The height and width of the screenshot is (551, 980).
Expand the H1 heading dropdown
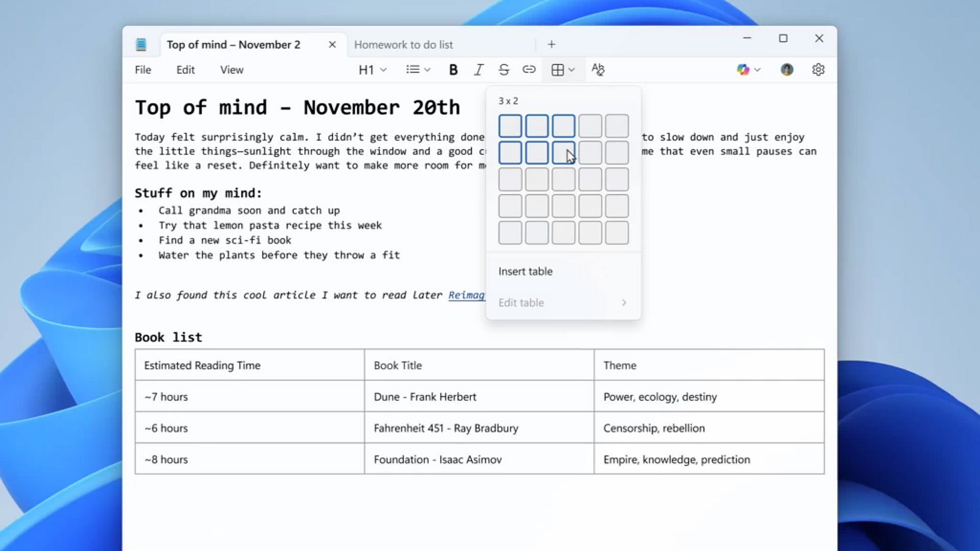(x=372, y=70)
